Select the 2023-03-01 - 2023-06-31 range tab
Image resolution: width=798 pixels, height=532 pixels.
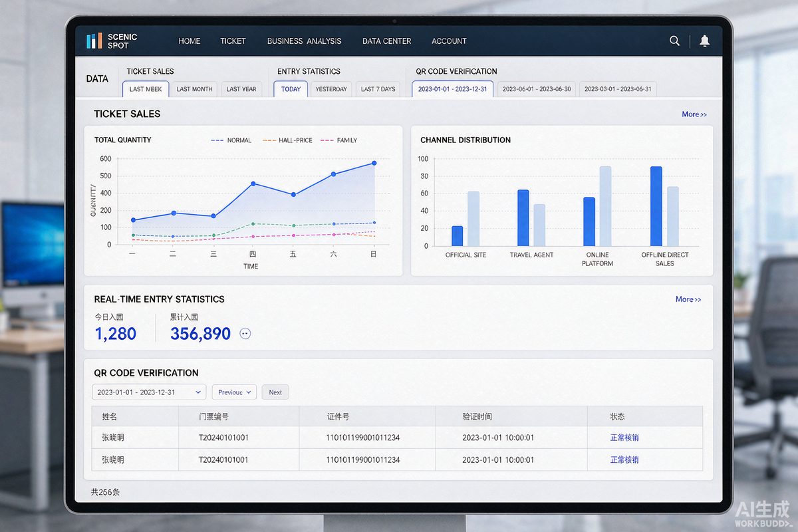pos(618,89)
